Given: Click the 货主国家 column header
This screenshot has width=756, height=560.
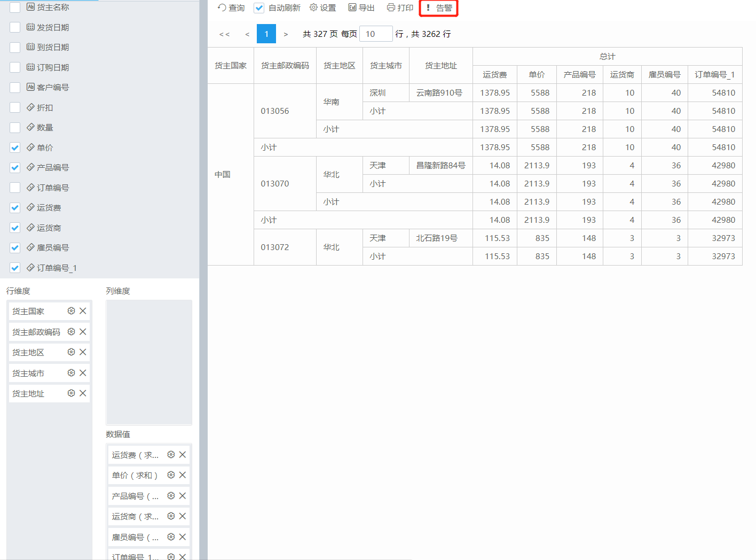Looking at the screenshot, I should point(231,66).
